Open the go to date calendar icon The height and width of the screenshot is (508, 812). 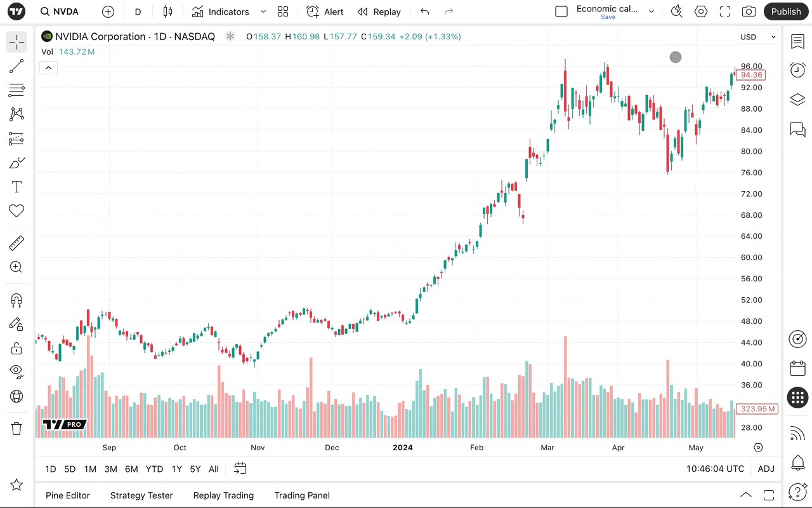point(240,469)
